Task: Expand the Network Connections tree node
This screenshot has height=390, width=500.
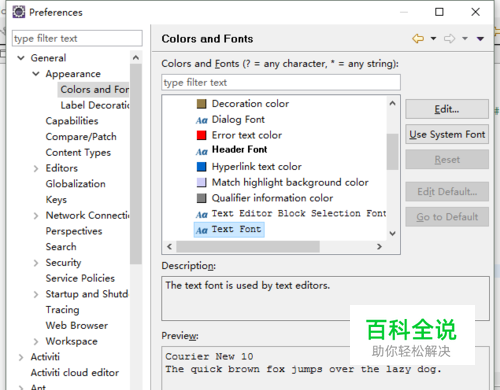Action: 36,216
